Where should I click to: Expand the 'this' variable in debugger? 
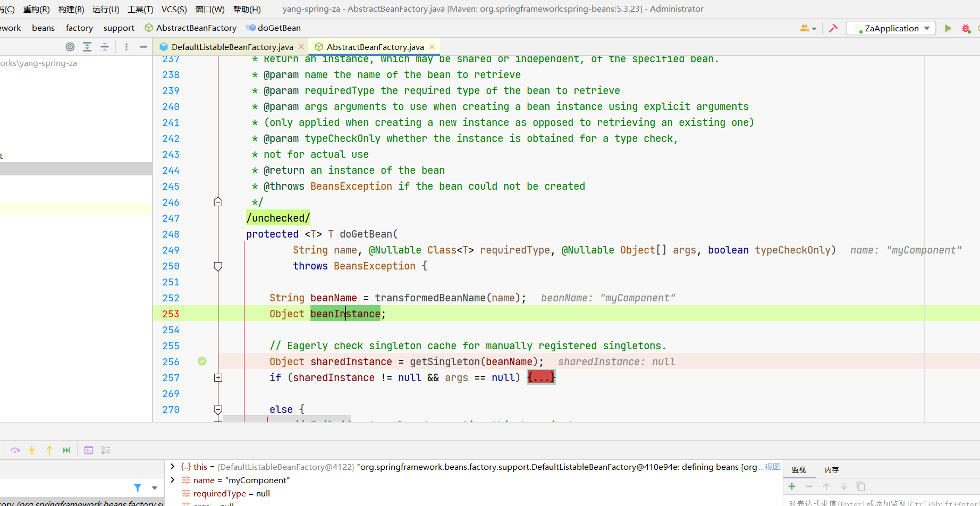point(172,467)
